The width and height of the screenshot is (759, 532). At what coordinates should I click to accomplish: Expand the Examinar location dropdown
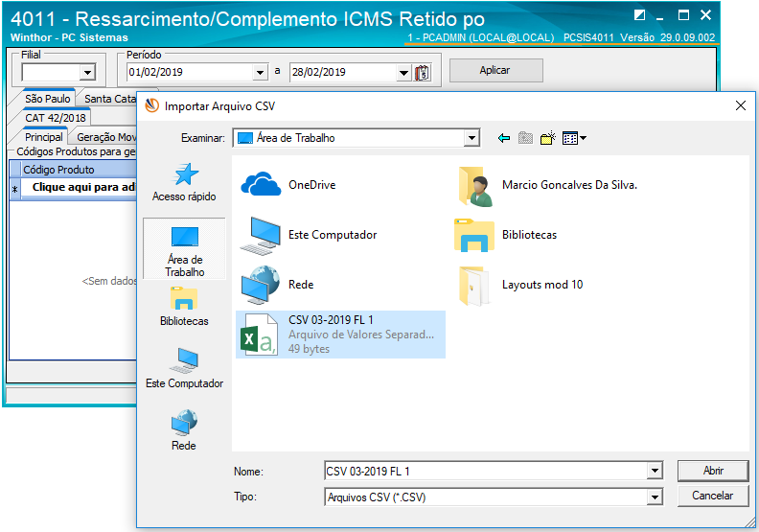coord(471,138)
